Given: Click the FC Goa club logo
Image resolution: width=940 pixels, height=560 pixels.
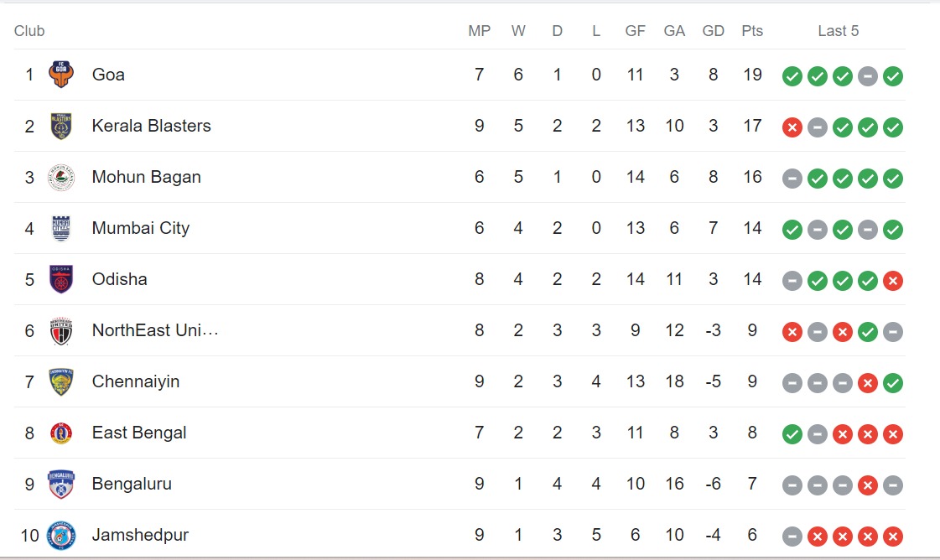Looking at the screenshot, I should [x=61, y=75].
